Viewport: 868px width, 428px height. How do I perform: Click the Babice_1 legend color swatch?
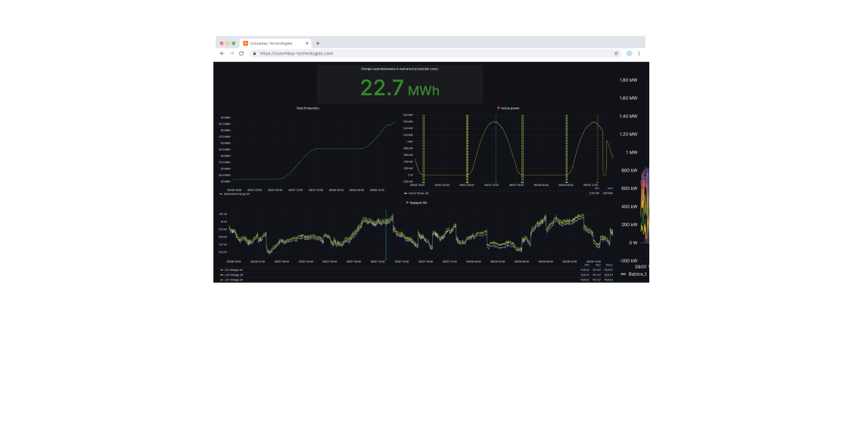click(623, 274)
